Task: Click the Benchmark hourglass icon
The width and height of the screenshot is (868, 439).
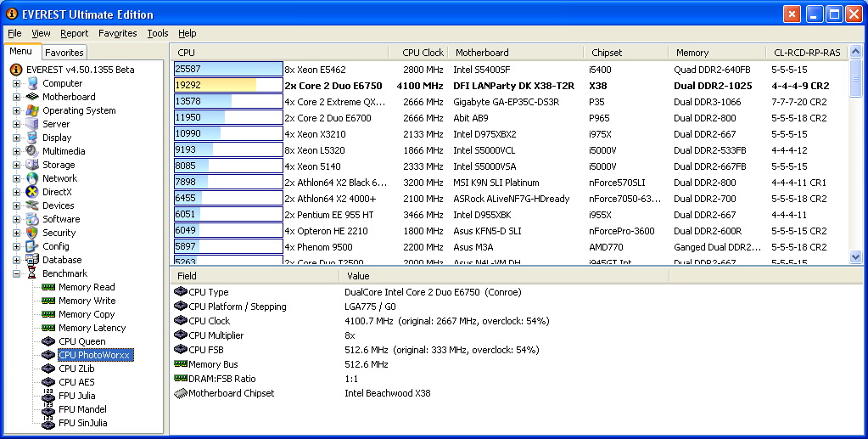Action: pyautogui.click(x=32, y=273)
